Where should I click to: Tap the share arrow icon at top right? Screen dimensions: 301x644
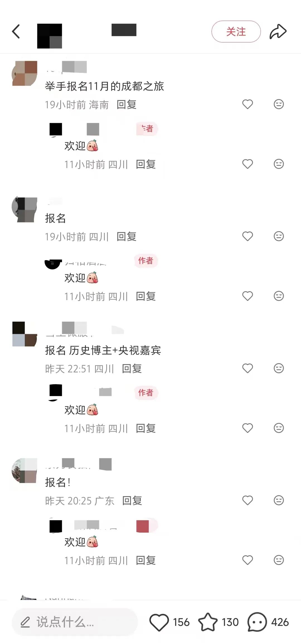click(x=278, y=31)
